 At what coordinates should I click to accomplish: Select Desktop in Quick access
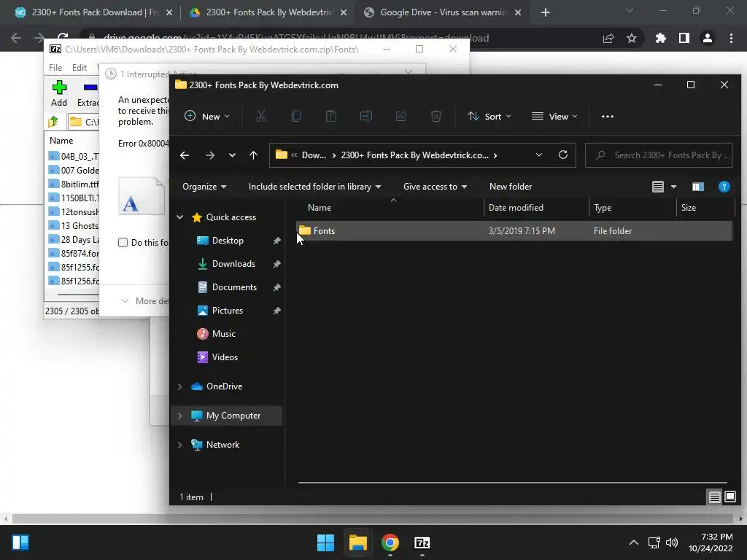(x=228, y=241)
